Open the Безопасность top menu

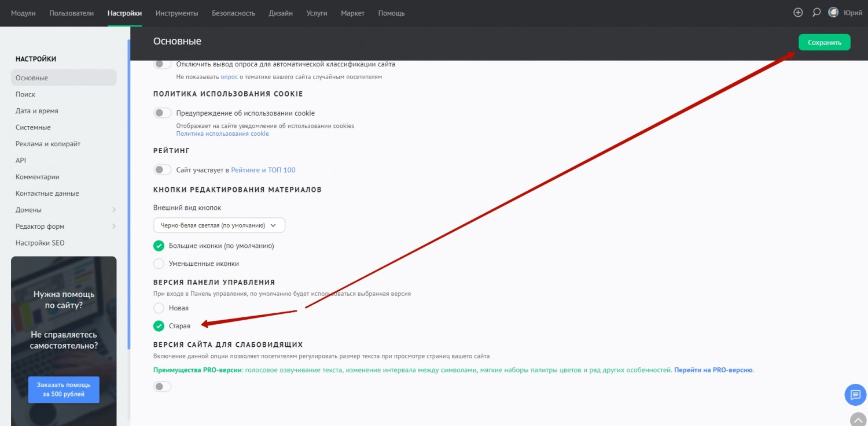pyautogui.click(x=233, y=13)
